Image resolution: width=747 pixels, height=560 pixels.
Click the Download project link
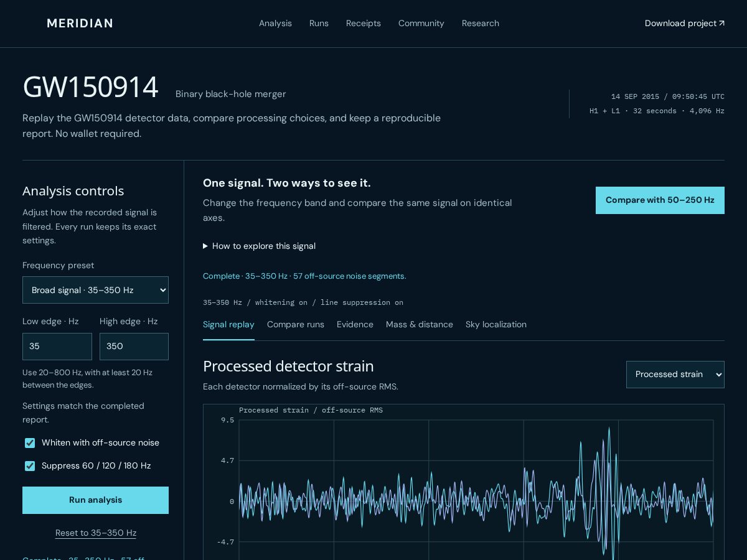pyautogui.click(x=685, y=23)
